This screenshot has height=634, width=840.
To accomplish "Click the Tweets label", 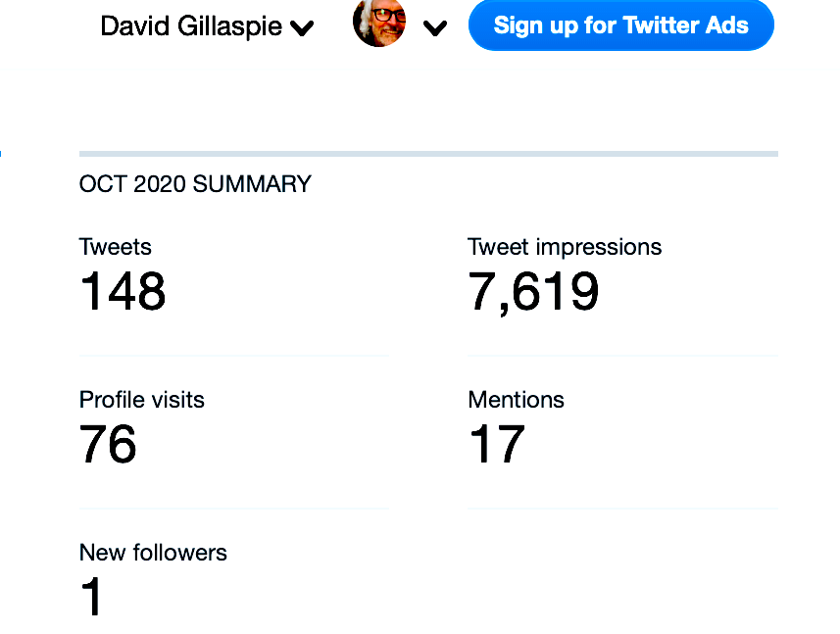I will (x=116, y=247).
